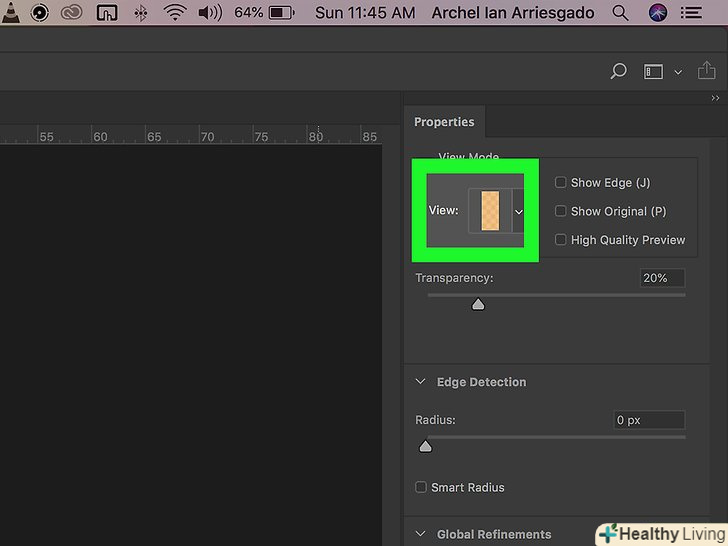Launch Siri from menu bar
Screen dimensions: 728x546
click(657, 13)
